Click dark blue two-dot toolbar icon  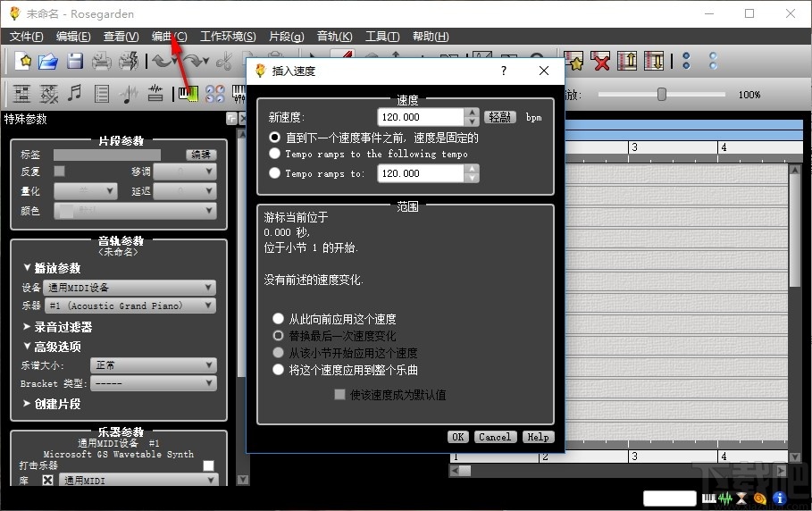(687, 61)
